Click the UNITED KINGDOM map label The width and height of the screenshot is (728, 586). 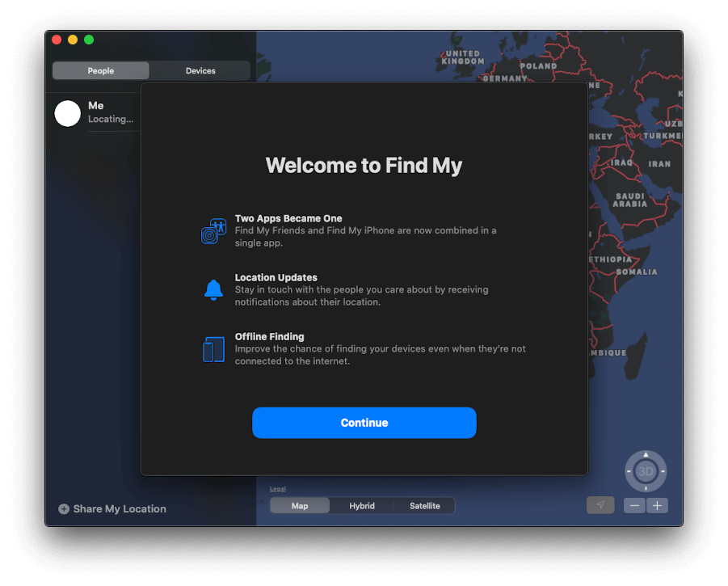click(x=462, y=57)
